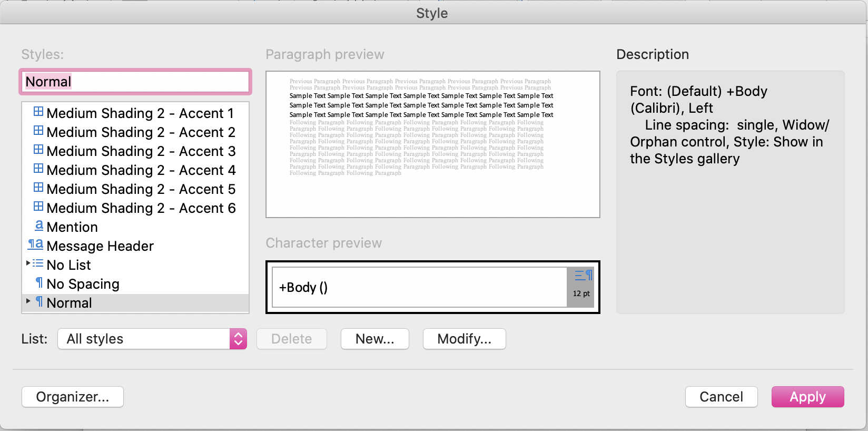
Task: Select Medium Shading 2 - Accent 4 style
Action: [x=141, y=170]
